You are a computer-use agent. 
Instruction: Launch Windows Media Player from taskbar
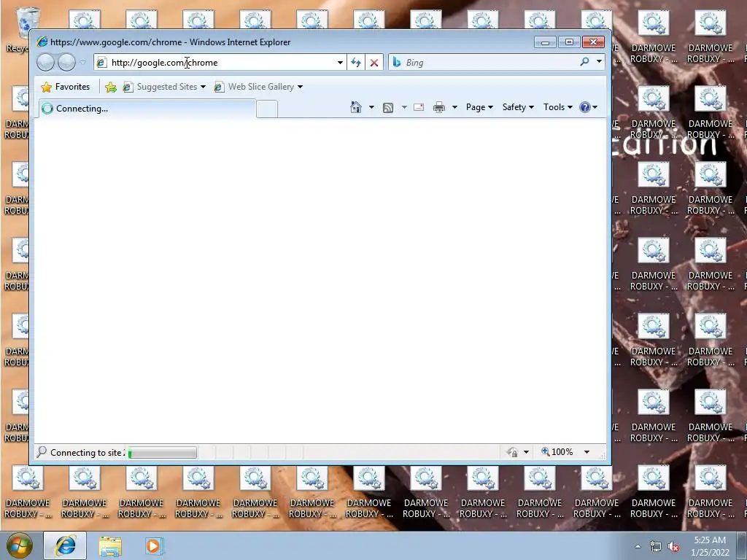pyautogui.click(x=154, y=546)
